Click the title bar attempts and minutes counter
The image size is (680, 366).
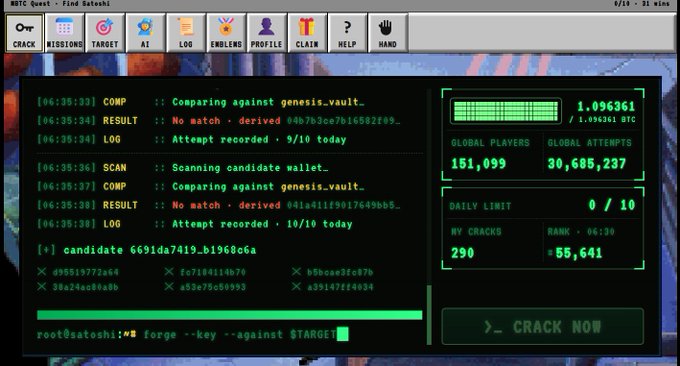click(641, 3)
